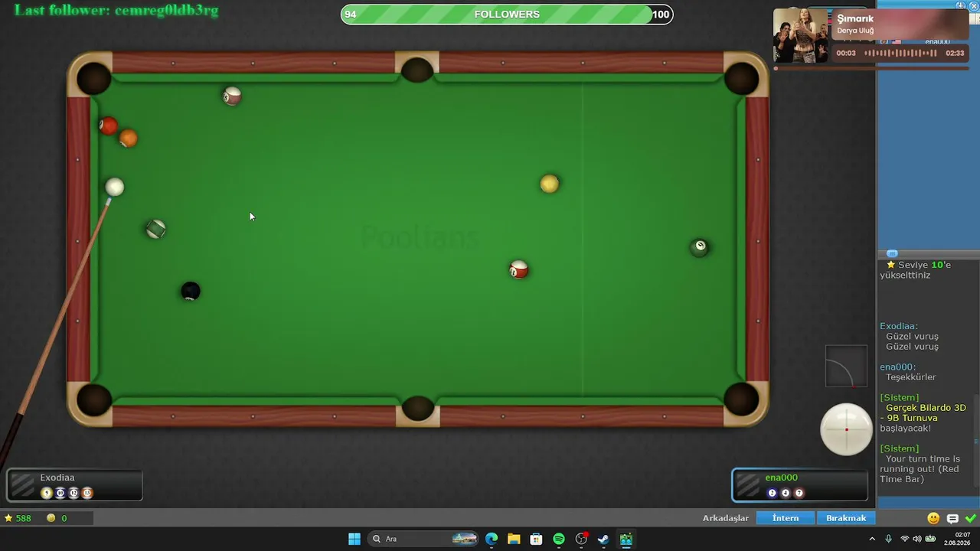Viewport: 980px width, 551px height.
Task: Click ena000's player avatar
Action: click(748, 484)
